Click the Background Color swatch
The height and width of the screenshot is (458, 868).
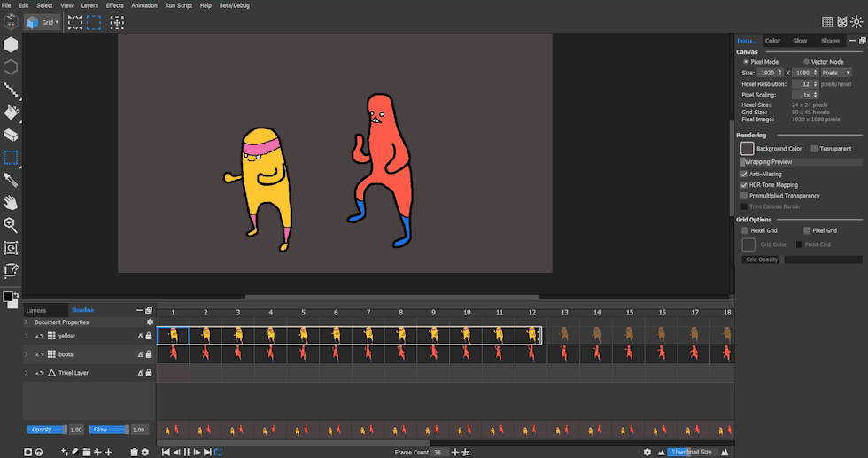(748, 149)
